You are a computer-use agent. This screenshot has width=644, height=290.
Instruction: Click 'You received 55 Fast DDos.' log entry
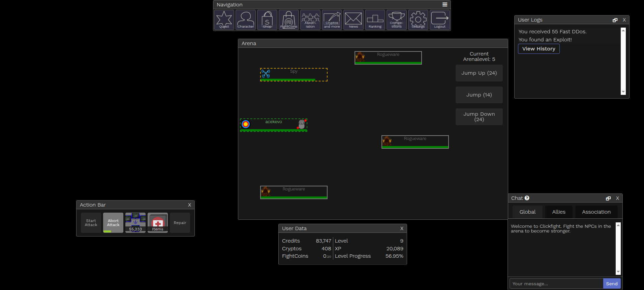[x=552, y=32]
